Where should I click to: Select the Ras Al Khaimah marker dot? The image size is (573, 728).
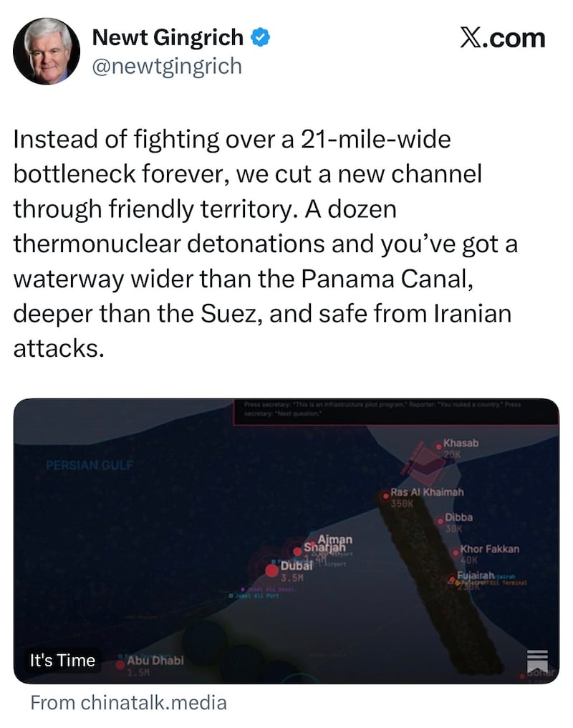tap(385, 497)
